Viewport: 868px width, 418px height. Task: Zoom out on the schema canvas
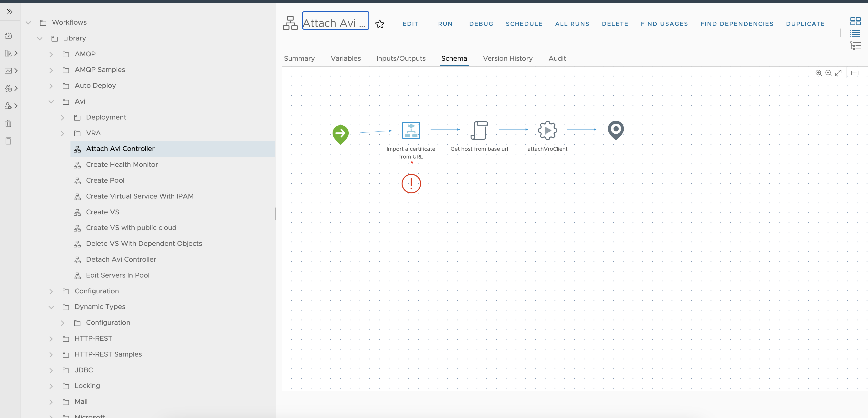(x=828, y=73)
